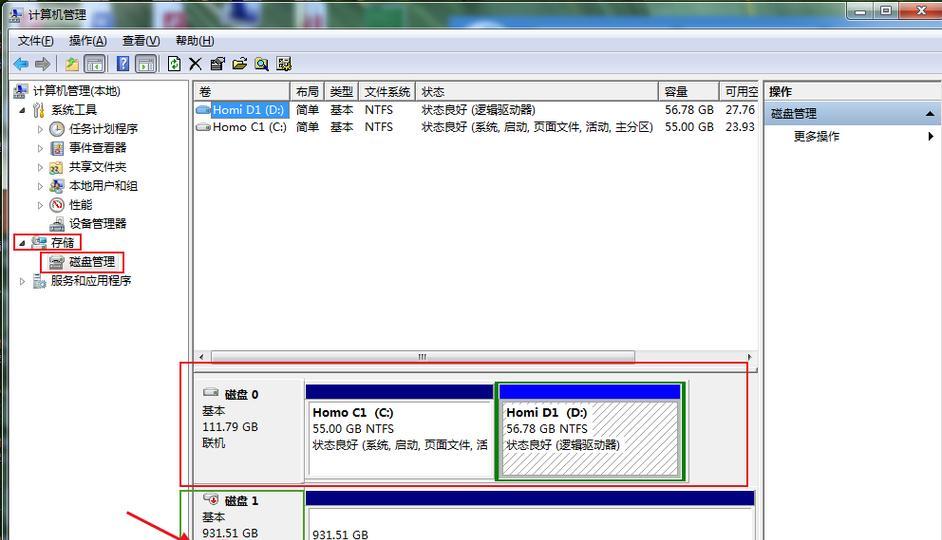Open the 操作(A) menu
This screenshot has height=540, width=942.
click(x=88, y=41)
